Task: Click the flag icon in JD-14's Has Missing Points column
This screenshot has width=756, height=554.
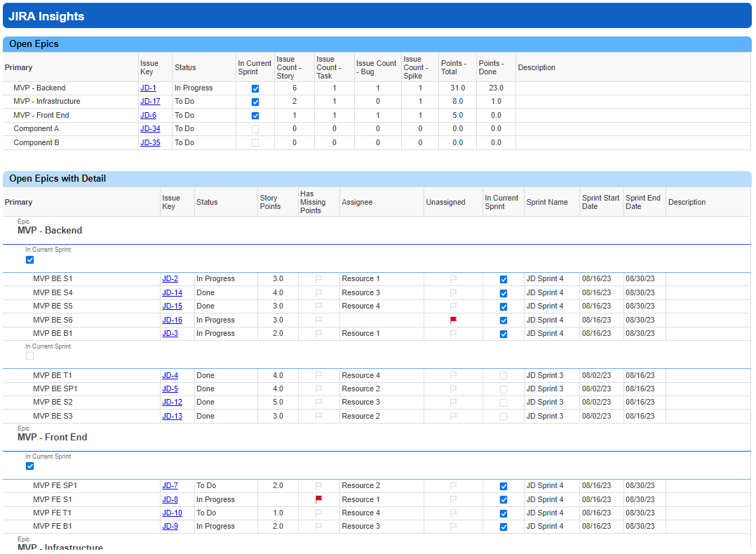Action: pos(318,292)
